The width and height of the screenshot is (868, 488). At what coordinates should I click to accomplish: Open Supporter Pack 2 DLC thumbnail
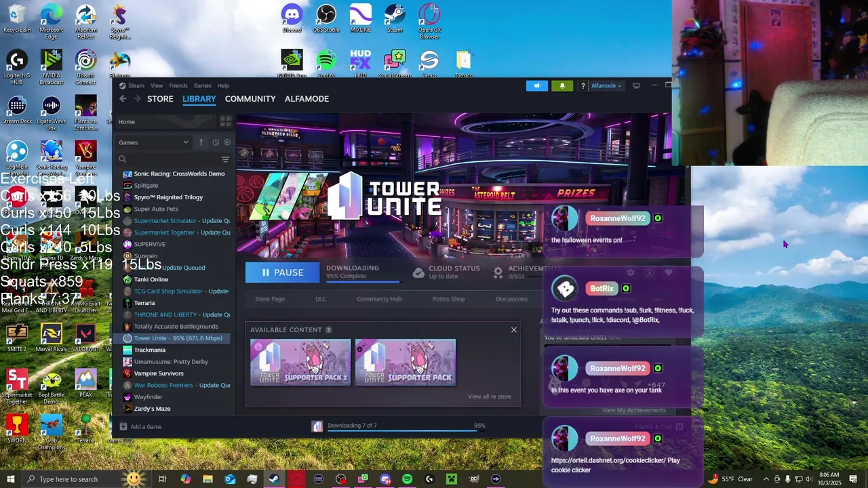point(300,363)
